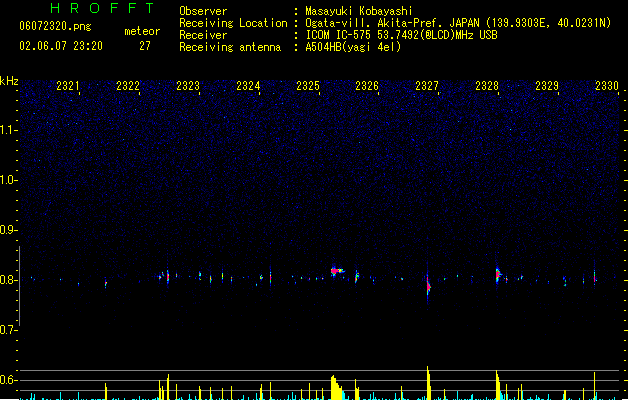This screenshot has width=629, height=400.
Task: Click the 0.9 kHz axis label
Action: click(x=7, y=230)
